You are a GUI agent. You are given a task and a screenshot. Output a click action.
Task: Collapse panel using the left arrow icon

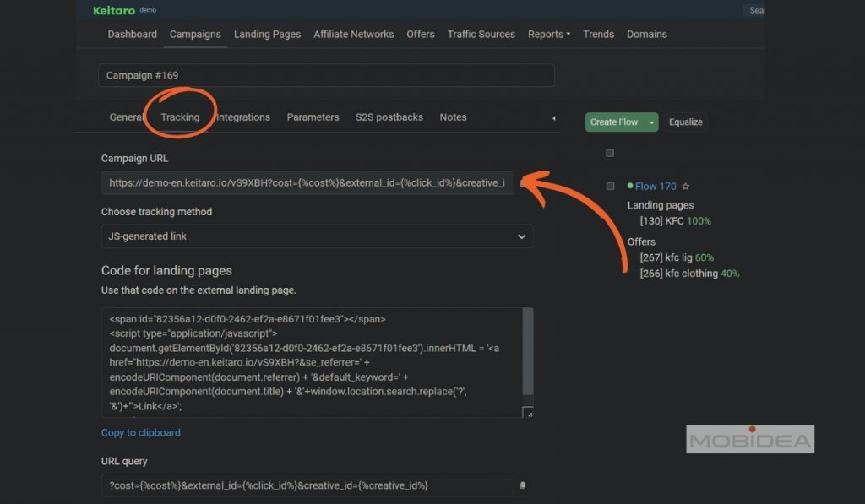tap(553, 118)
